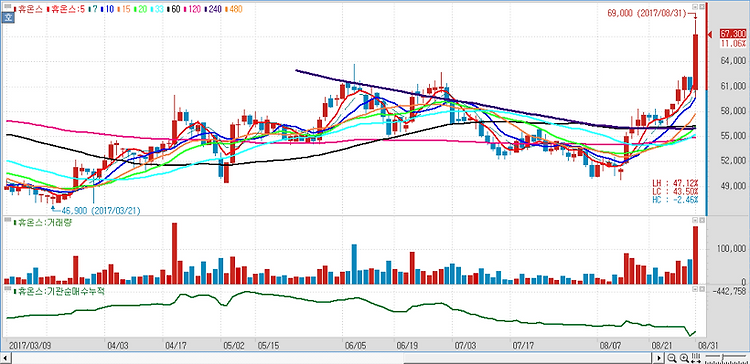This screenshot has height=364, width=750.
Task: Click the price panel small collapse icon
Action: pyautogui.click(x=695, y=7)
